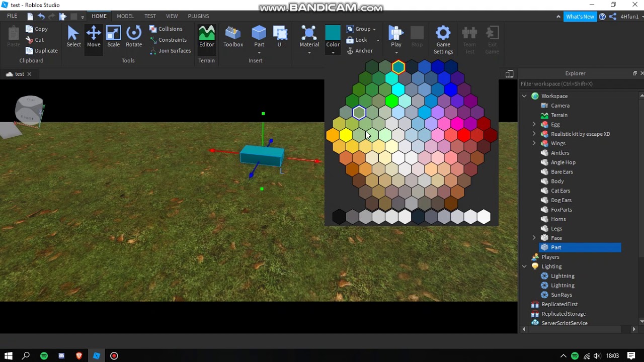This screenshot has width=644, height=362.
Task: Open Game Settings
Action: tap(443, 40)
